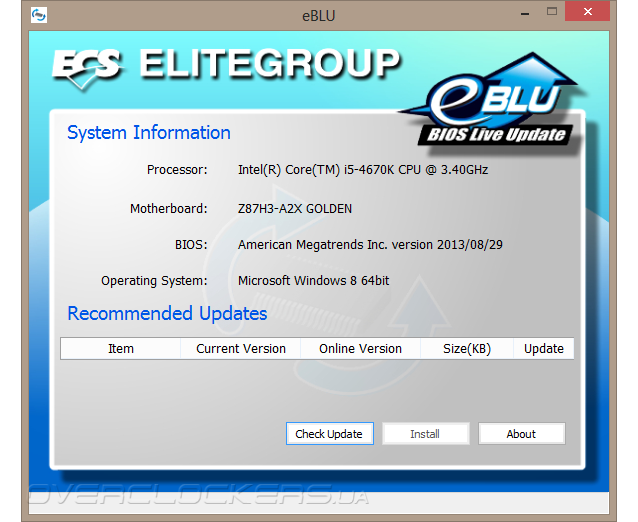Click the Install button
This screenshot has height=522, width=638.
[425, 434]
